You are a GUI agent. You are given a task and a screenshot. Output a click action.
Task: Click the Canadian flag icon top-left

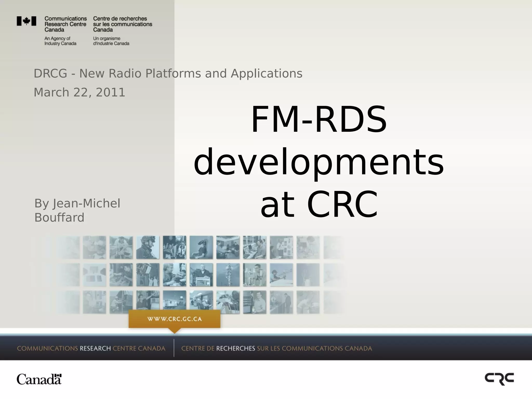26,21
